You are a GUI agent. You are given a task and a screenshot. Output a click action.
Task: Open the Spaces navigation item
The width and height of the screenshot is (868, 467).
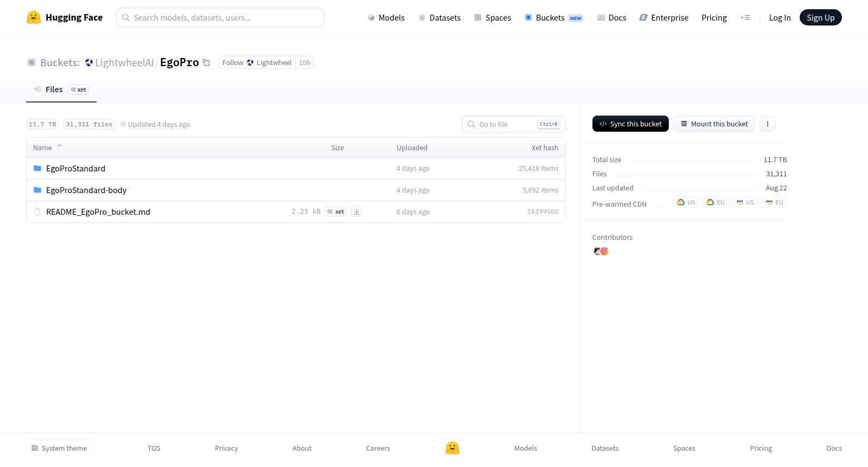click(493, 17)
